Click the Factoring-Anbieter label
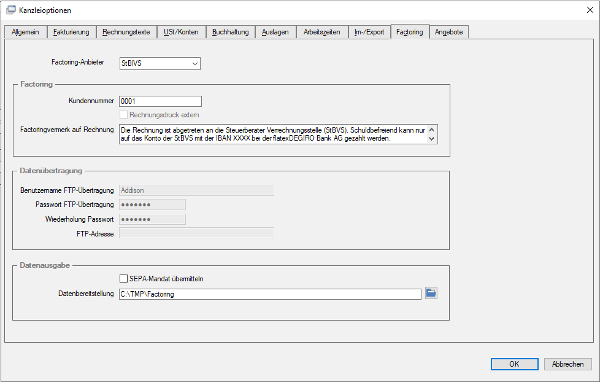The width and height of the screenshot is (600, 382). click(x=78, y=62)
